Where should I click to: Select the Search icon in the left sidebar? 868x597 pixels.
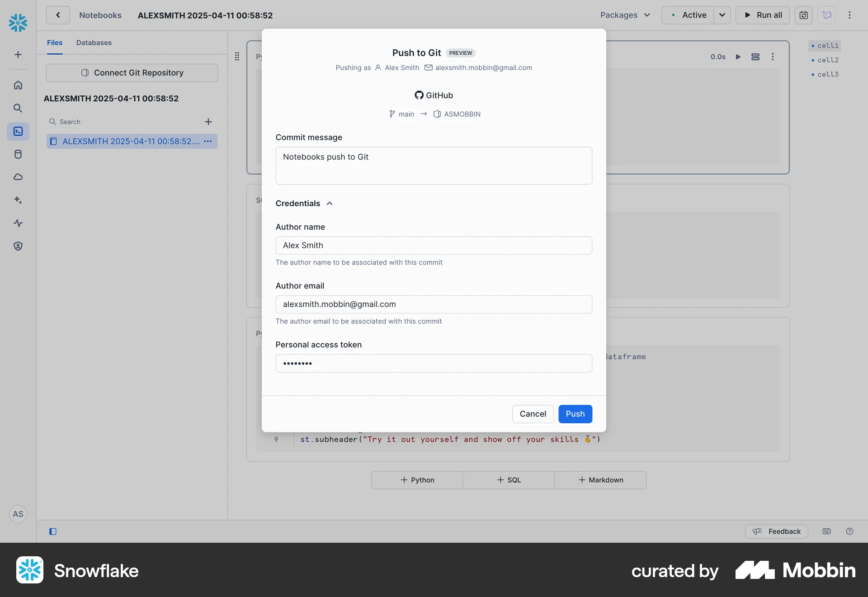[18, 108]
